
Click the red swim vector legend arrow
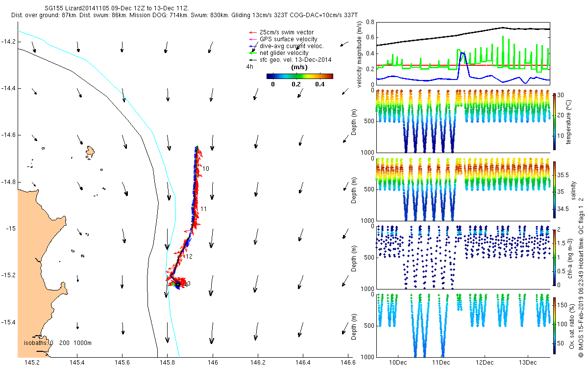coord(252,33)
